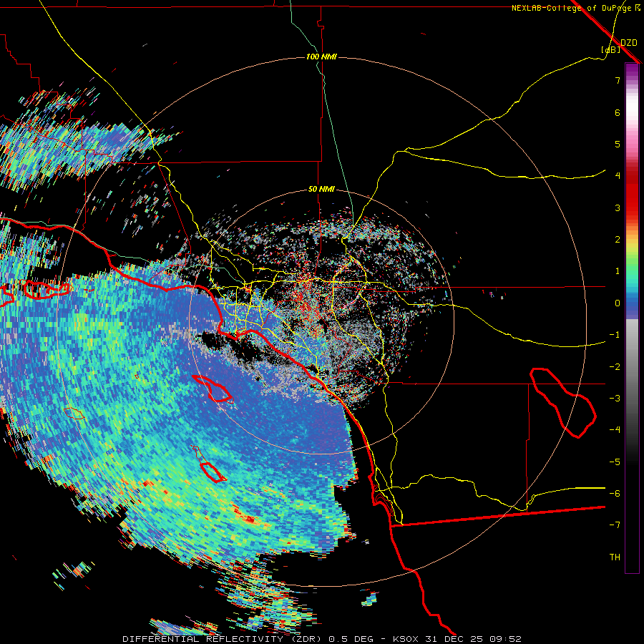This screenshot has height=644, width=644.
Task: Click the "DZD" product label above the scale
Action: click(629, 43)
